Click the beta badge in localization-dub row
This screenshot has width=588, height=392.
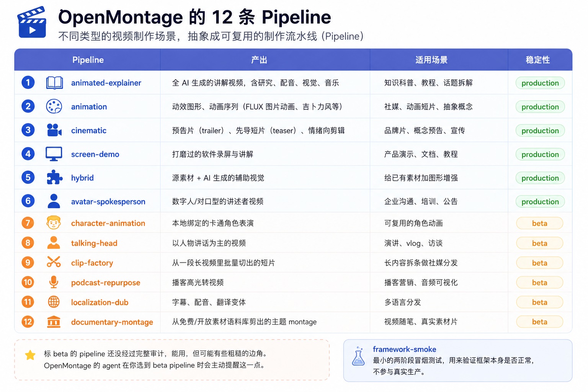[x=539, y=302]
